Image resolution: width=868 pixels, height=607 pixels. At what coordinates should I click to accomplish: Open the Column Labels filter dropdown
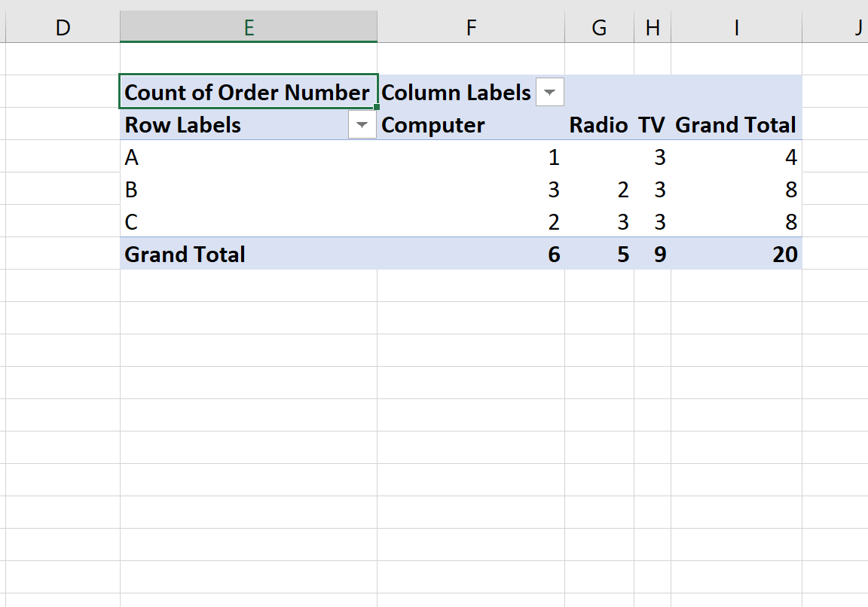(x=549, y=92)
